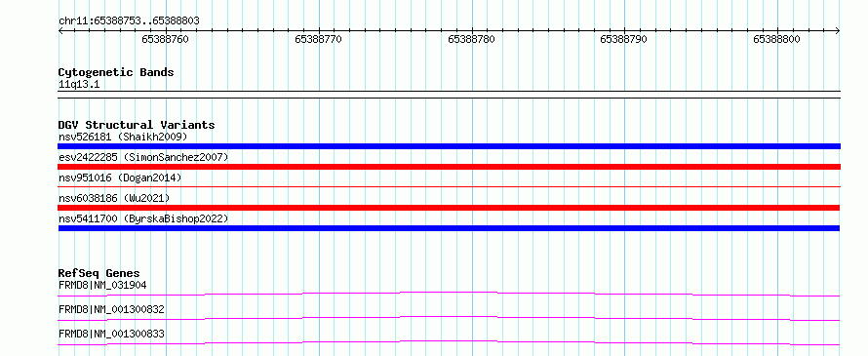The height and width of the screenshot is (356, 868).
Task: Select transcript label FRMD8|NM_001300832
Action: point(111,309)
